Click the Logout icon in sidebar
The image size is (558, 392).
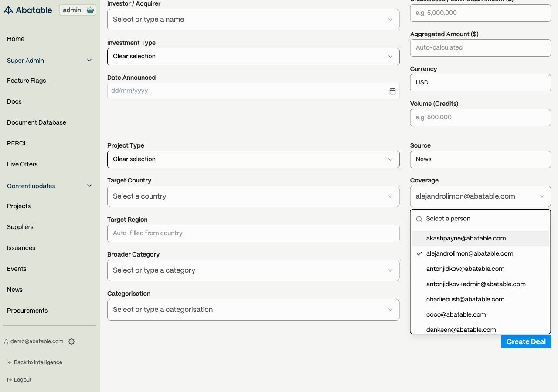click(x=10, y=380)
